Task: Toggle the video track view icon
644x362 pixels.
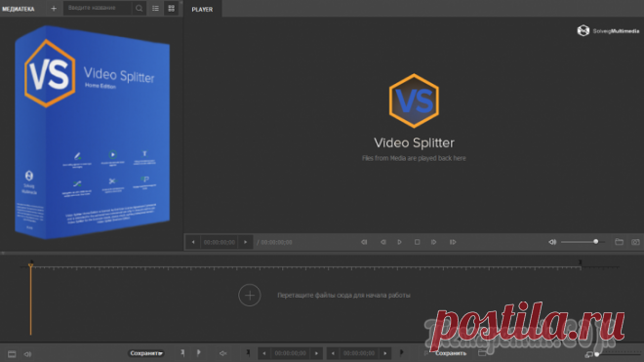Action: tap(12, 354)
